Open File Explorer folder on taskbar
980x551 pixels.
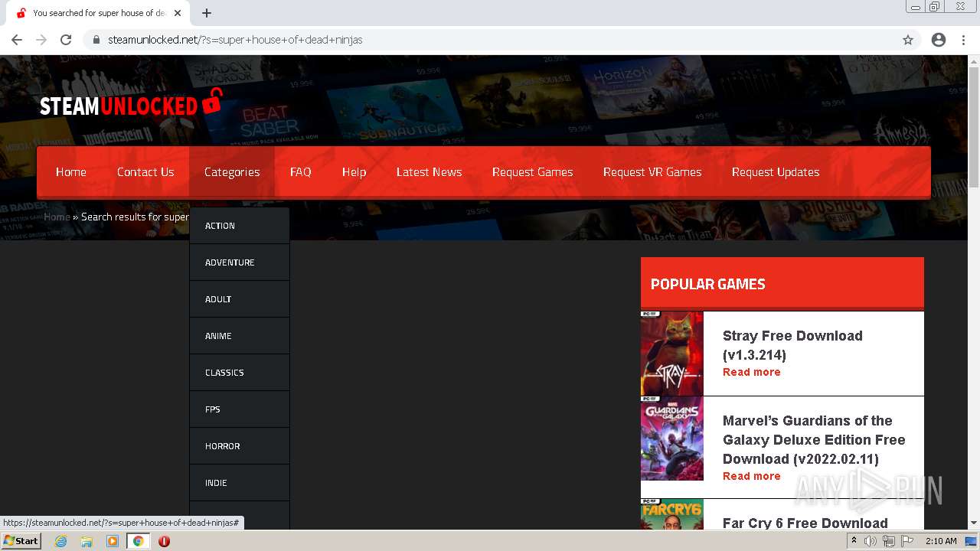[x=87, y=541]
